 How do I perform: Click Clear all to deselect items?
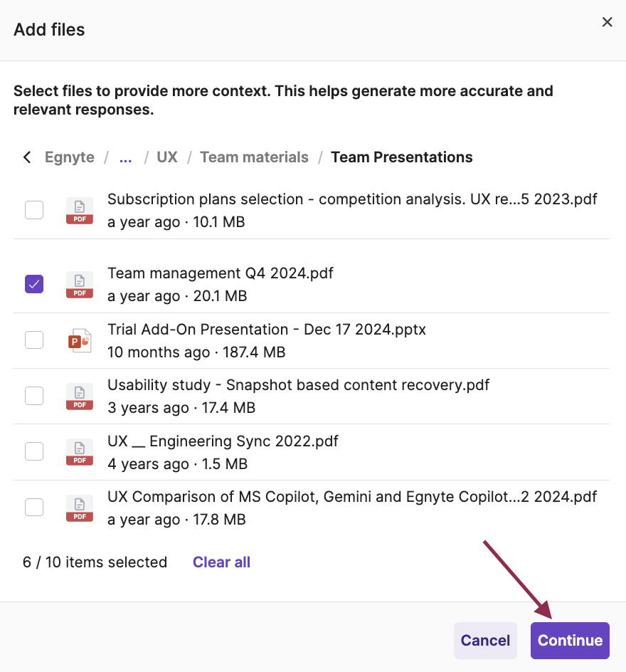click(x=221, y=562)
